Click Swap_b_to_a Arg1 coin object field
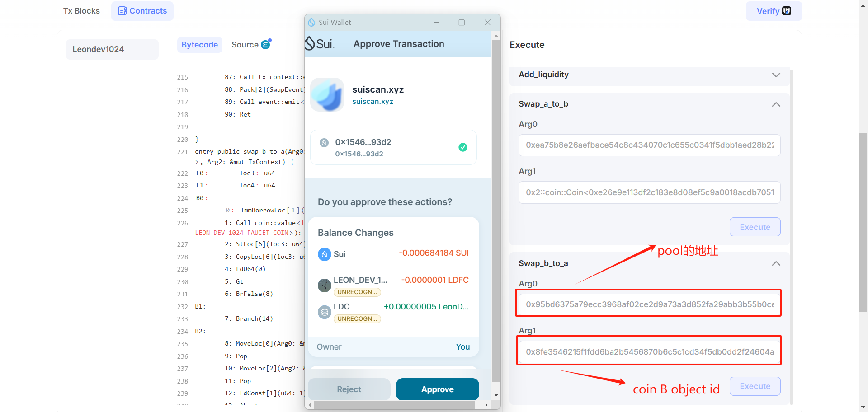Viewport: 868px width, 412px height. (x=649, y=351)
